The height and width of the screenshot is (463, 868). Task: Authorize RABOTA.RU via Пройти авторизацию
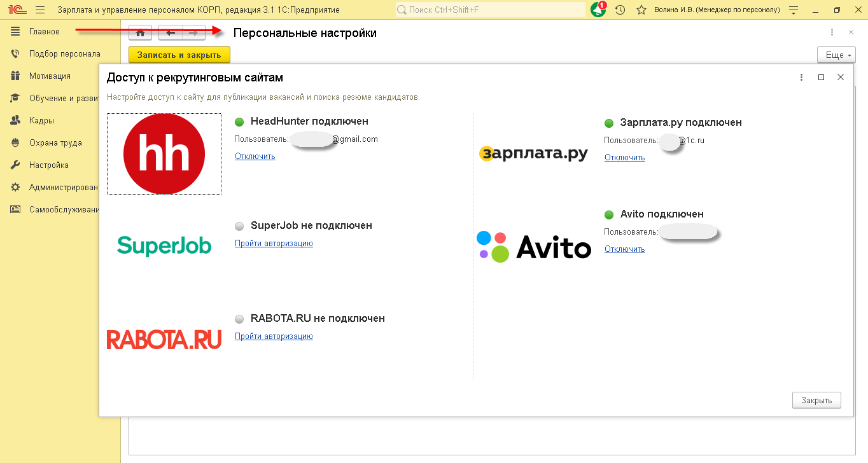point(274,336)
